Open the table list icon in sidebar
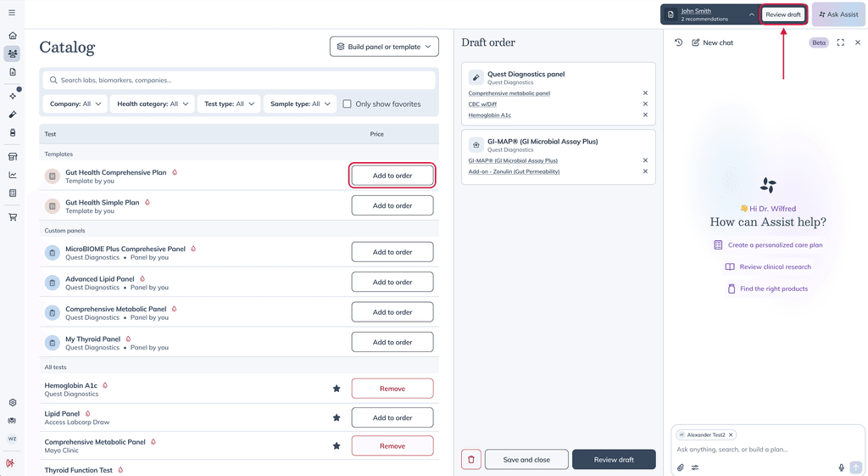Screen dimensions: 868x476 point(12,193)
